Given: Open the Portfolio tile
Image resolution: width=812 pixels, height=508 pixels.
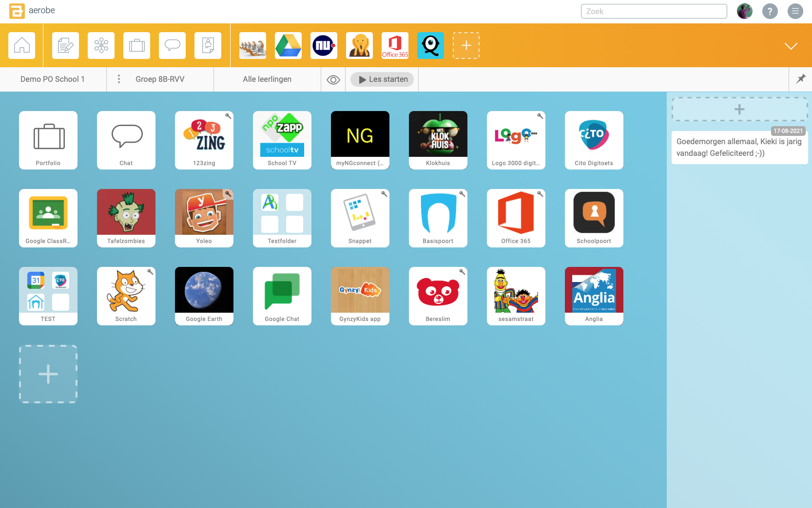Looking at the screenshot, I should coord(48,140).
